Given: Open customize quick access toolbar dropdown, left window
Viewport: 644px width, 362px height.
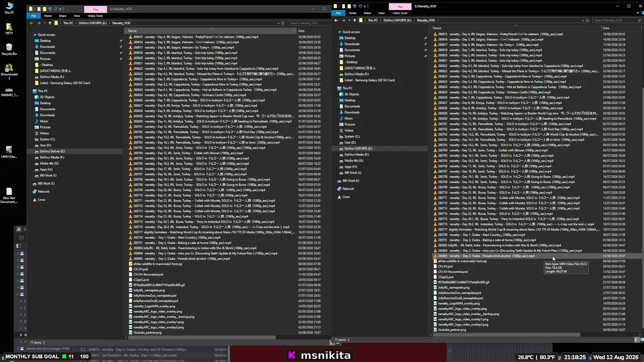Looking at the screenshot, I should point(61,9).
